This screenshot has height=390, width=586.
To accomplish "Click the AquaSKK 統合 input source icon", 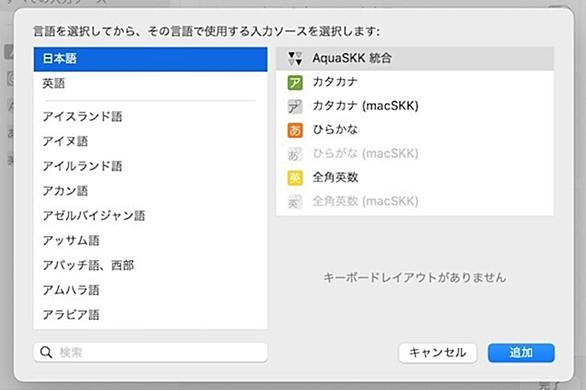I will click(x=295, y=59).
